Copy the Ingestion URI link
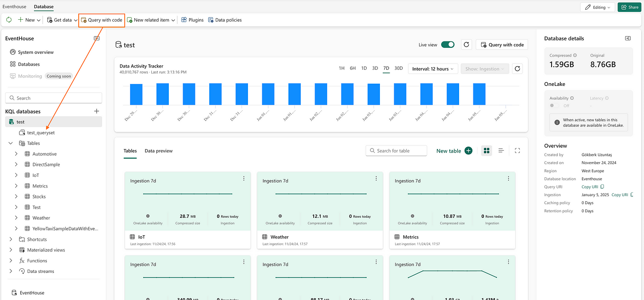644x300 pixels. coord(622,195)
